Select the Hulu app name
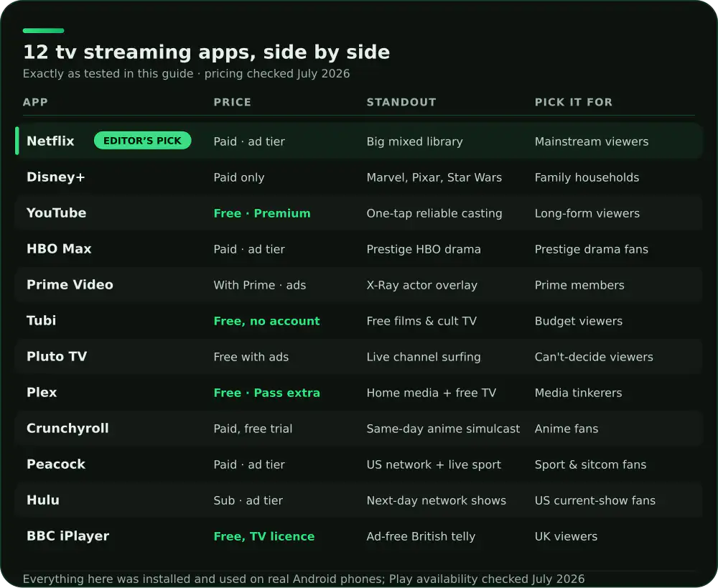Viewport: 718px width, 588px height. 43,500
